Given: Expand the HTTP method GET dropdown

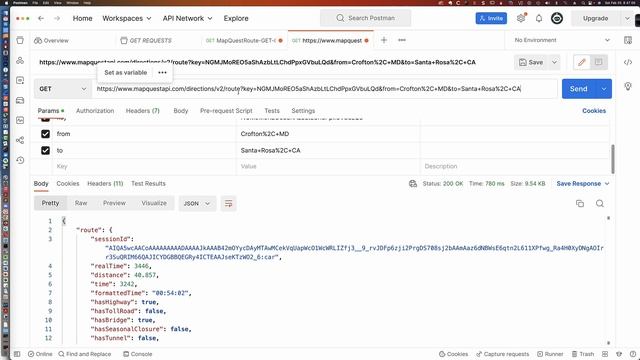Looking at the screenshot, I should pos(63,89).
